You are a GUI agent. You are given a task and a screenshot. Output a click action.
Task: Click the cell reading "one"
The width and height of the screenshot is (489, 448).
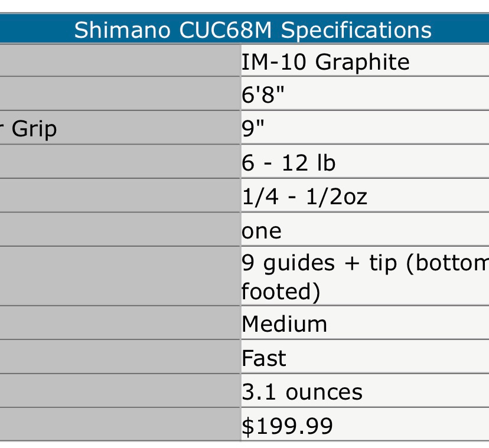pyautogui.click(x=262, y=230)
